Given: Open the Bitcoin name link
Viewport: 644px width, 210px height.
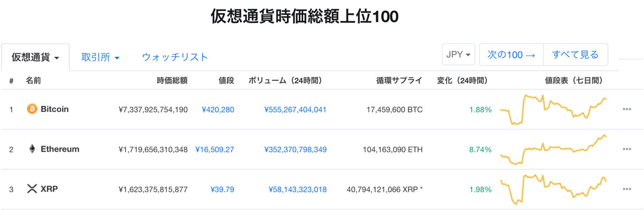Looking at the screenshot, I should pos(55,109).
